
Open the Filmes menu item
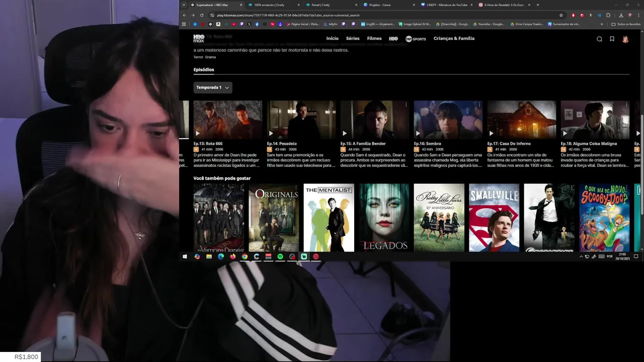(374, 39)
